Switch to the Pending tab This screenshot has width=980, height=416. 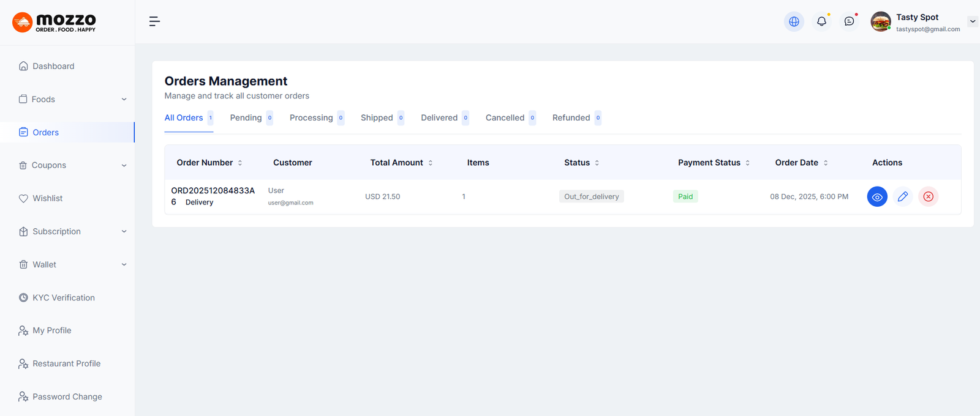click(246, 118)
